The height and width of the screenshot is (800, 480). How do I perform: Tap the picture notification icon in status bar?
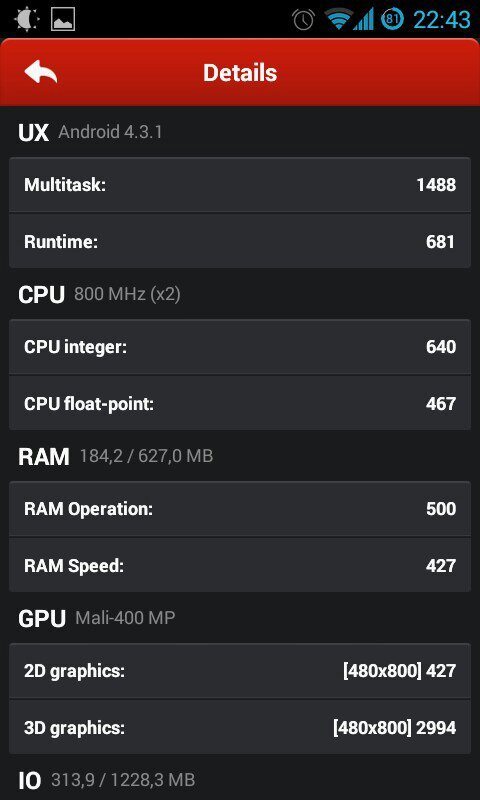(63, 19)
